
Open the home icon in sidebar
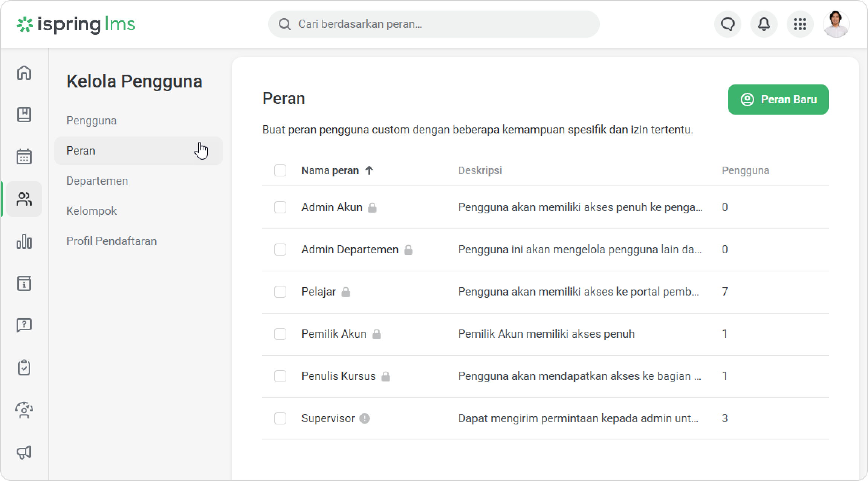(24, 73)
